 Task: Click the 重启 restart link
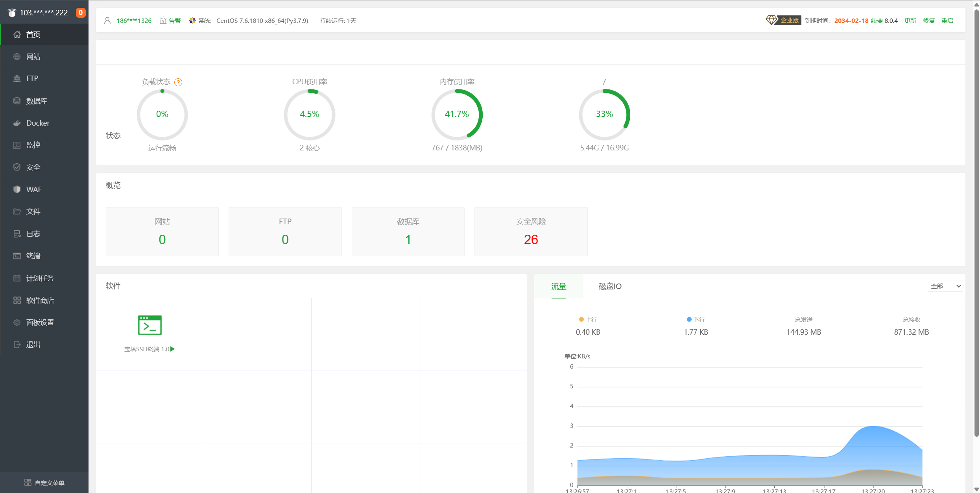click(947, 20)
